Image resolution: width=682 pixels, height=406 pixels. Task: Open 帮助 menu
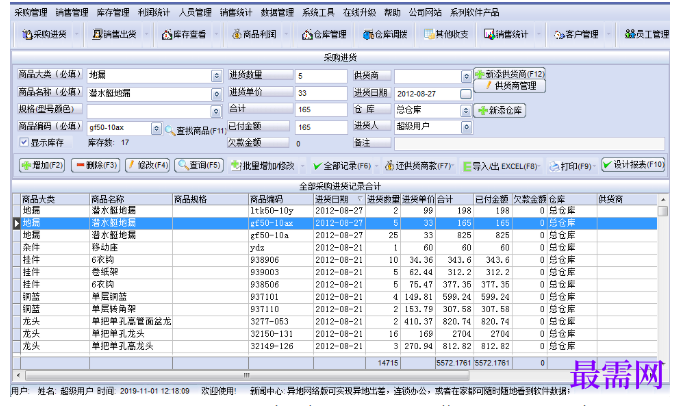pyautogui.click(x=392, y=12)
